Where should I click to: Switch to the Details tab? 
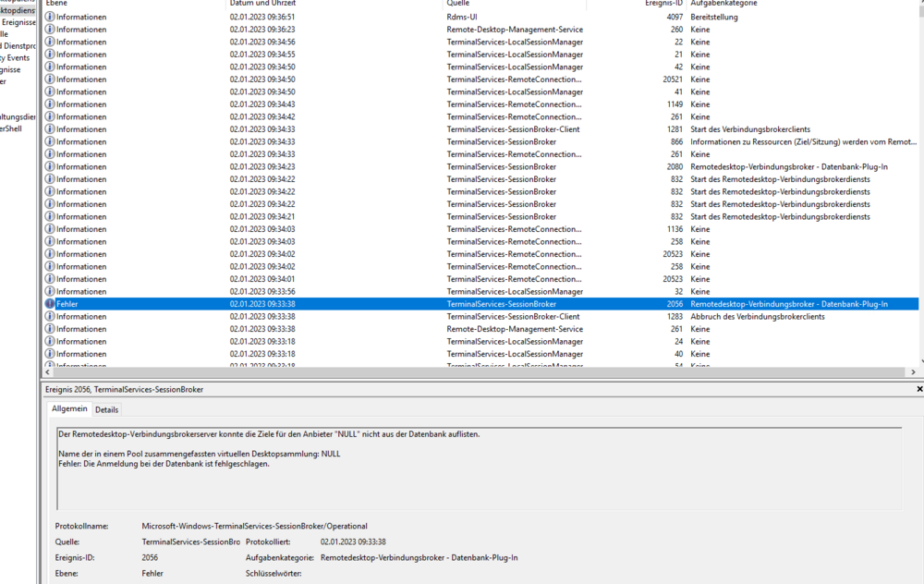point(107,409)
